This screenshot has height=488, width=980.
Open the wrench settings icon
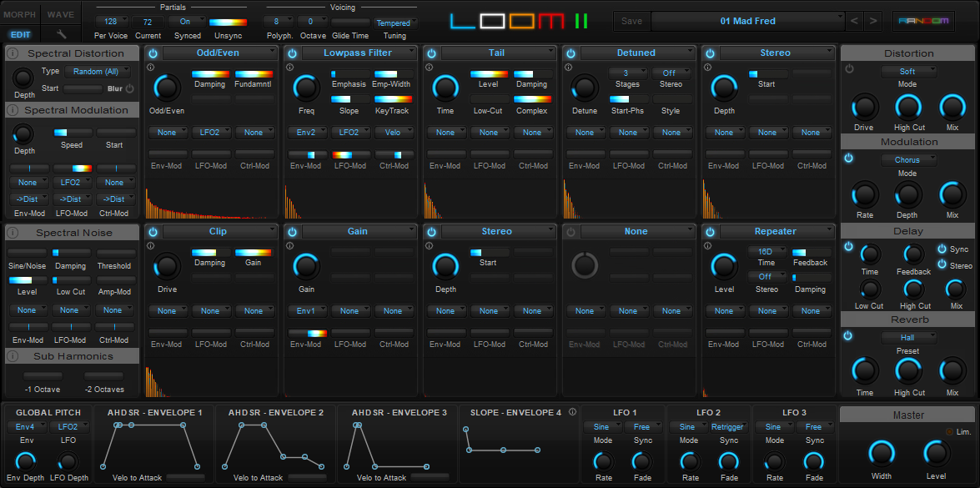61,34
